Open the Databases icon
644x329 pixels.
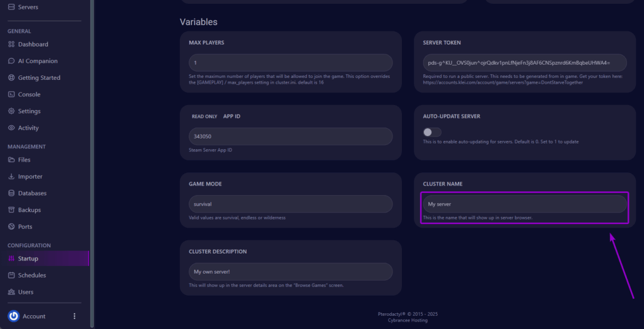click(11, 193)
